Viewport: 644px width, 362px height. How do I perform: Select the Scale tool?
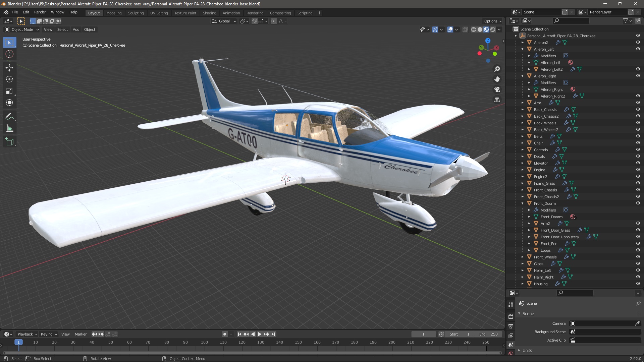9,91
